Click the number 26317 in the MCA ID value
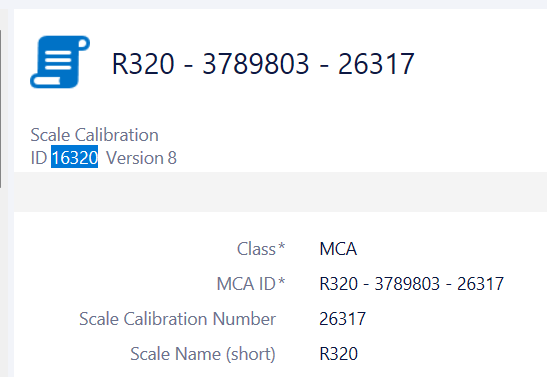Image resolution: width=547 pixels, height=377 pixels. [x=481, y=284]
